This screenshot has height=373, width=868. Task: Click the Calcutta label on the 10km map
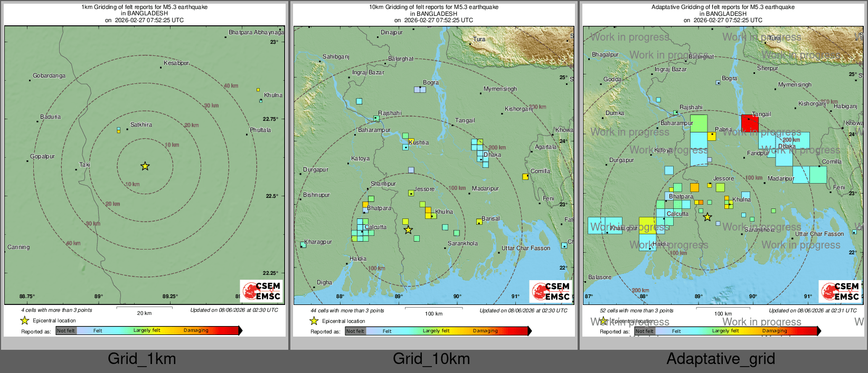click(x=375, y=227)
